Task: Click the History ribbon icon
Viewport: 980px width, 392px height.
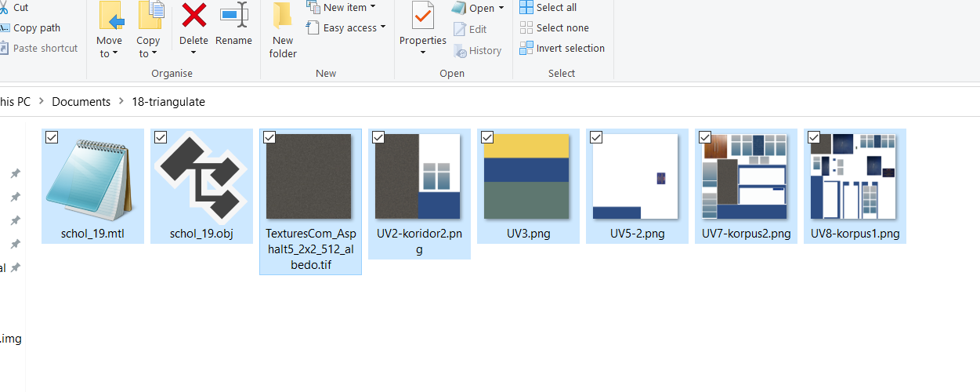Action: coord(460,50)
